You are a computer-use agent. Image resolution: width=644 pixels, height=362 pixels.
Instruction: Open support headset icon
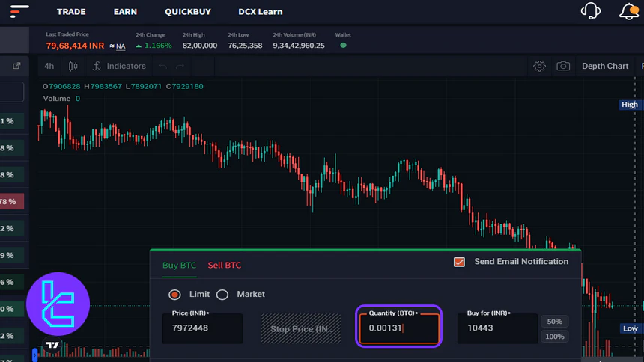[591, 11]
